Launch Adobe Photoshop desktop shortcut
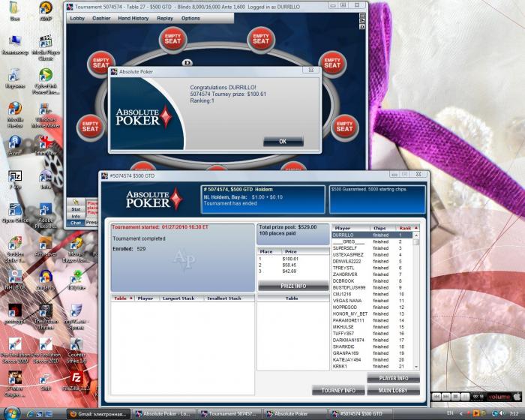Viewport: 525px width, 420px height. point(46,216)
